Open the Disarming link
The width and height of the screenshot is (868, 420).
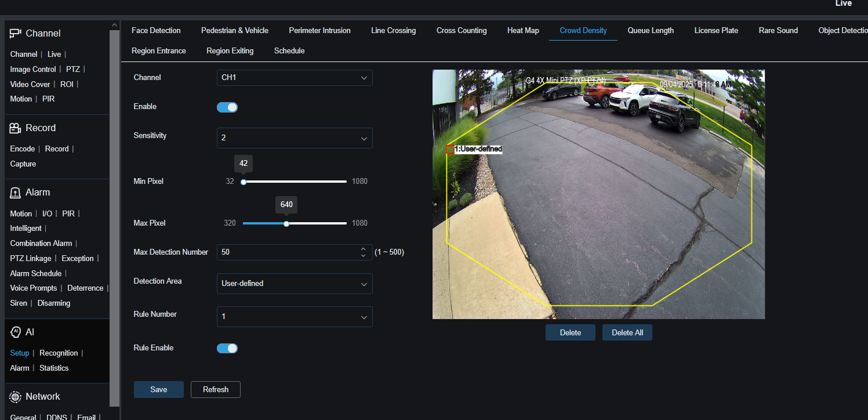tap(54, 303)
